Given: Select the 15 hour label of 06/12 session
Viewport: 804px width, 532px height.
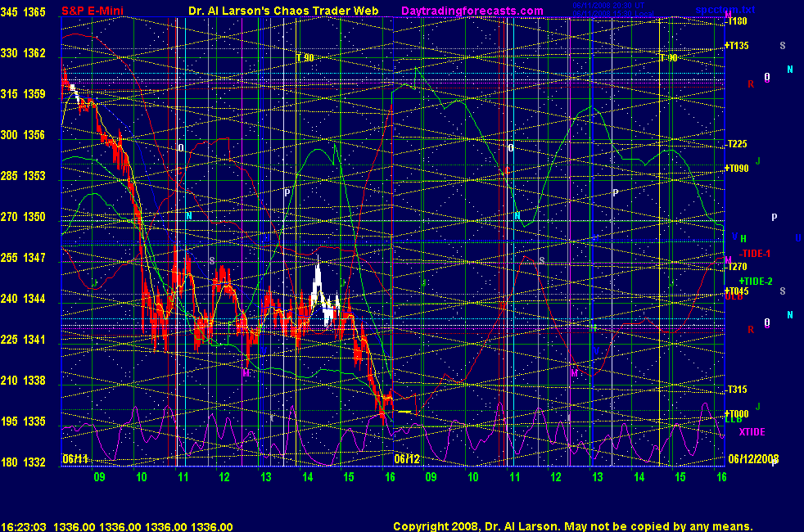Looking at the screenshot, I should [x=680, y=477].
